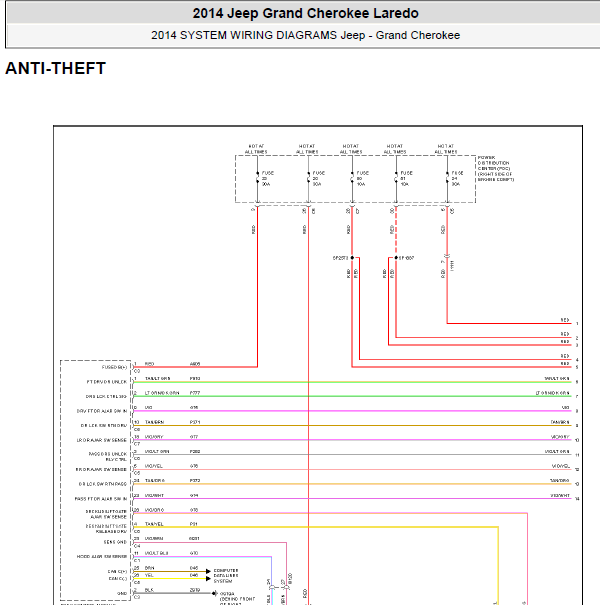Click the BLK wire color label
Viewport: 600px width, 605px height.
[x=149, y=590]
